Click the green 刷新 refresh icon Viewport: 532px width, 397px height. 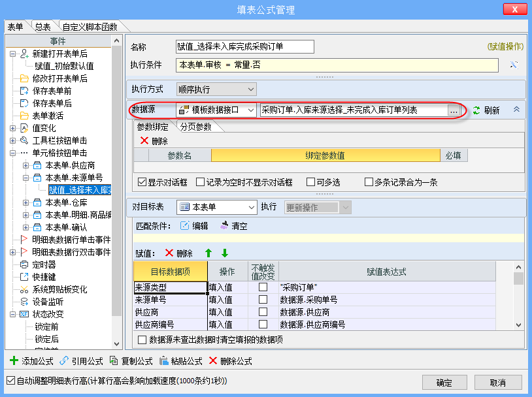click(x=476, y=110)
